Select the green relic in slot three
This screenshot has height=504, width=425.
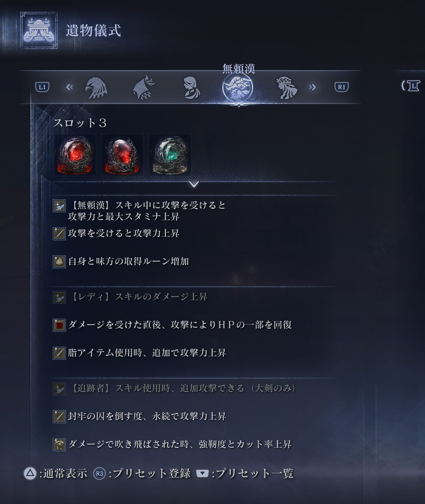click(x=170, y=155)
